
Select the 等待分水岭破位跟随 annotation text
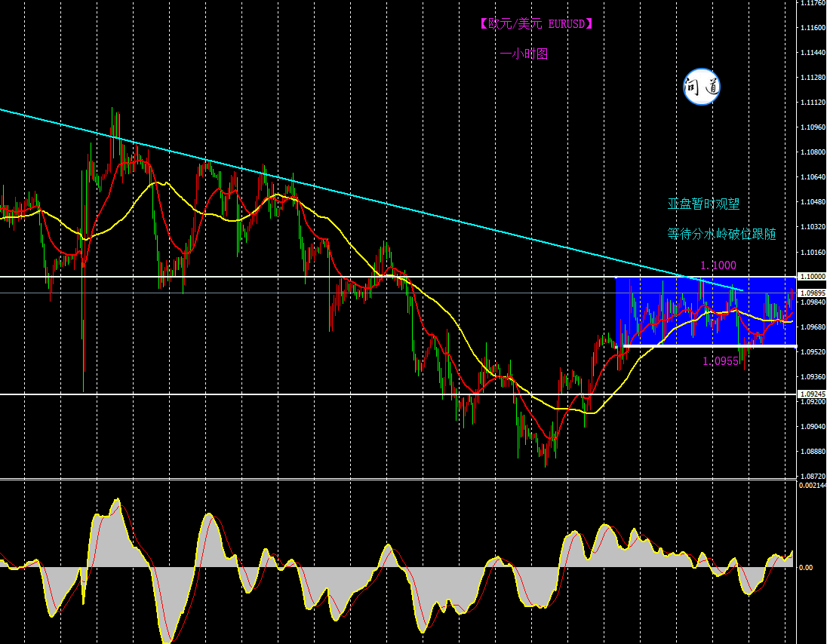coord(721,235)
